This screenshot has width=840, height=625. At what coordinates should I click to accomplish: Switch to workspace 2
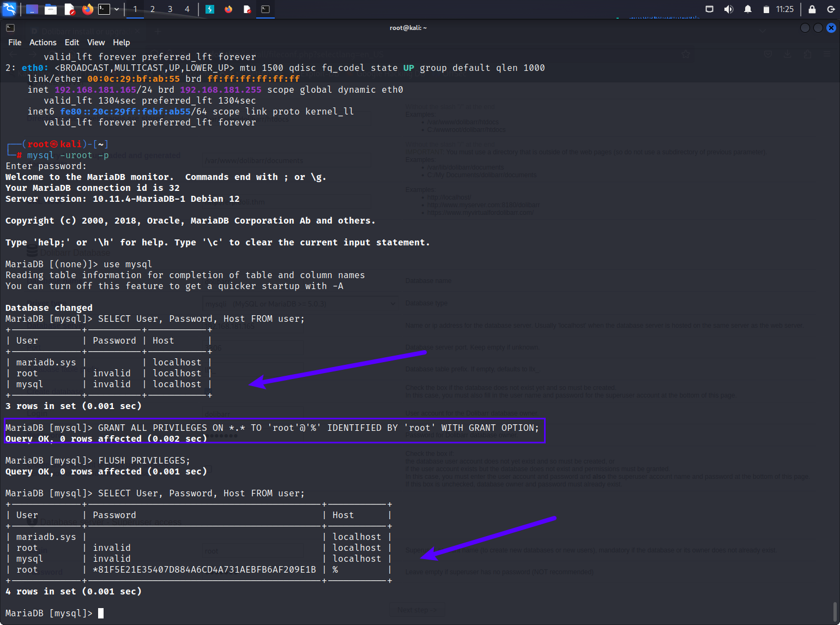[x=153, y=9]
